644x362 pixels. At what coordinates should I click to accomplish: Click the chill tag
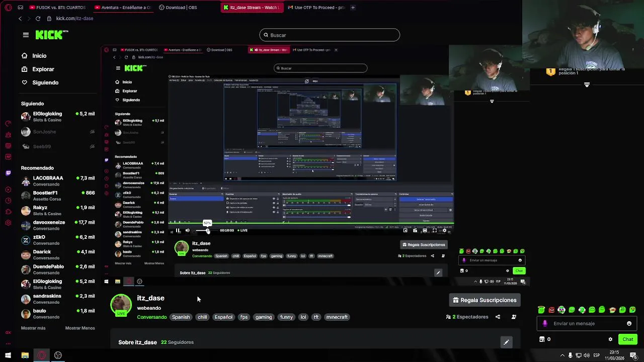pyautogui.click(x=202, y=317)
